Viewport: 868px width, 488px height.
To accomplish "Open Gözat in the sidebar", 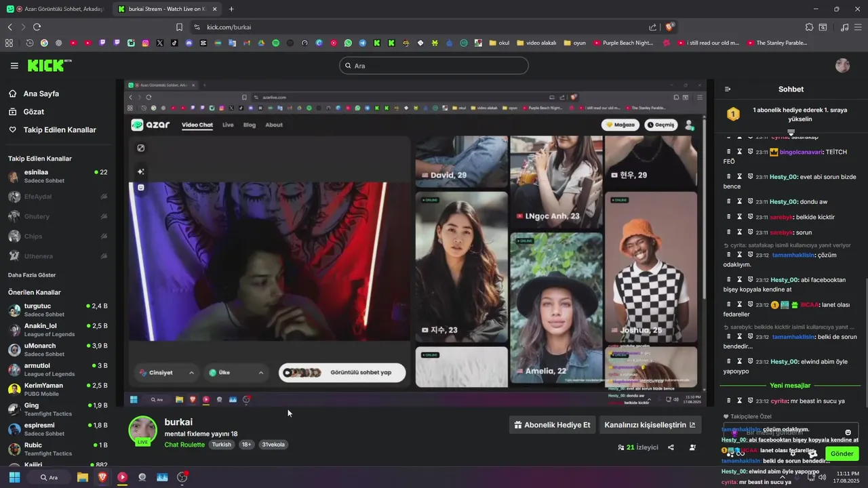I will point(26,112).
